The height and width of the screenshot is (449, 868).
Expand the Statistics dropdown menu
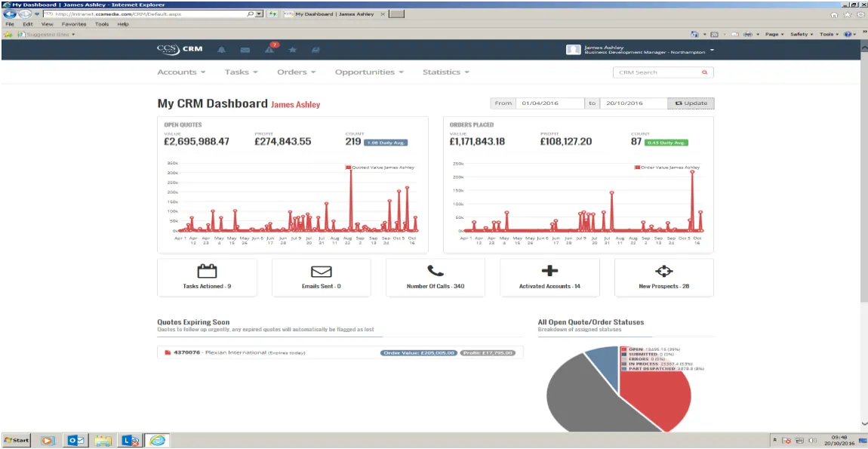[446, 72]
